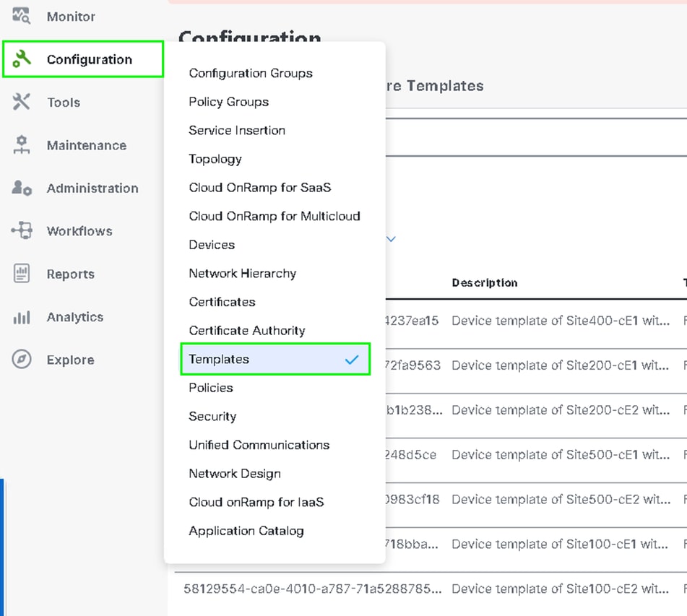Image resolution: width=687 pixels, height=616 pixels.
Task: Click Site500-cE2 device template description
Action: (561, 500)
